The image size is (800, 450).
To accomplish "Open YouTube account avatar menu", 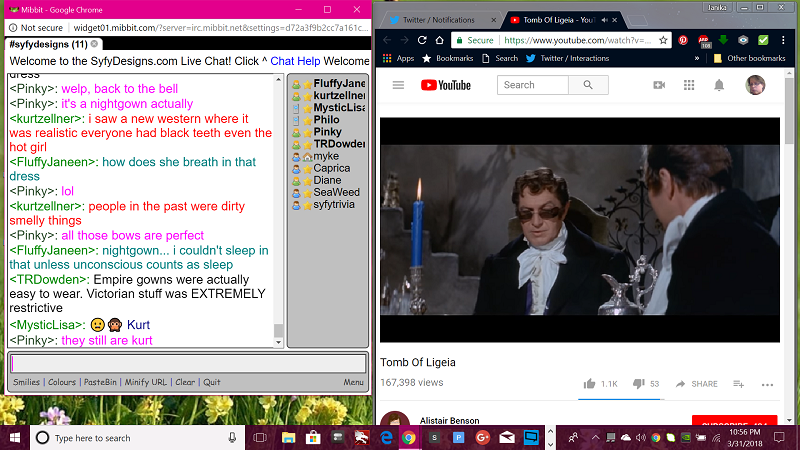I will tap(755, 85).
